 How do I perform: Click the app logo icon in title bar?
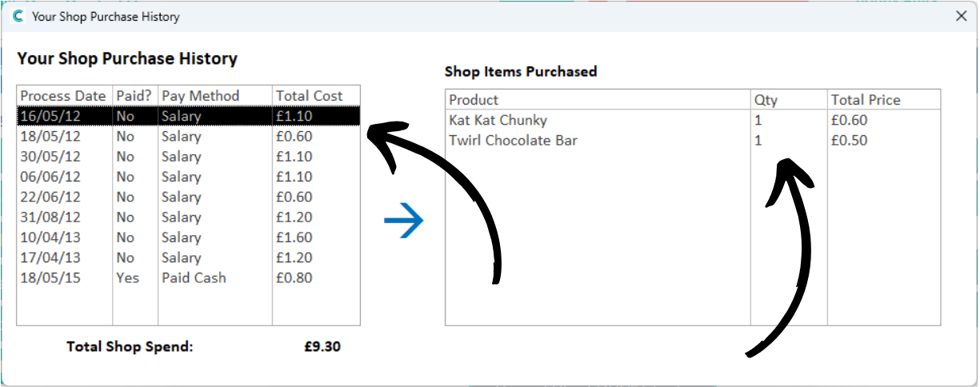coord(18,16)
